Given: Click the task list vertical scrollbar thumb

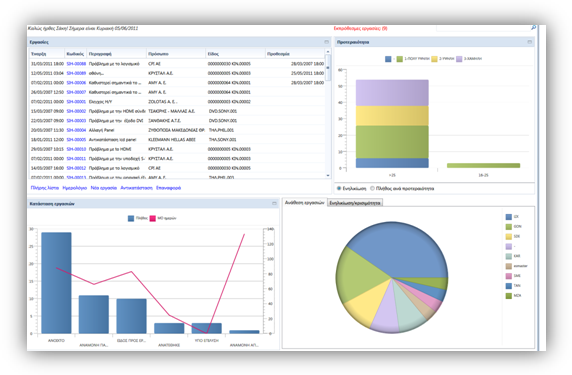Looking at the screenshot, I should pos(328,68).
